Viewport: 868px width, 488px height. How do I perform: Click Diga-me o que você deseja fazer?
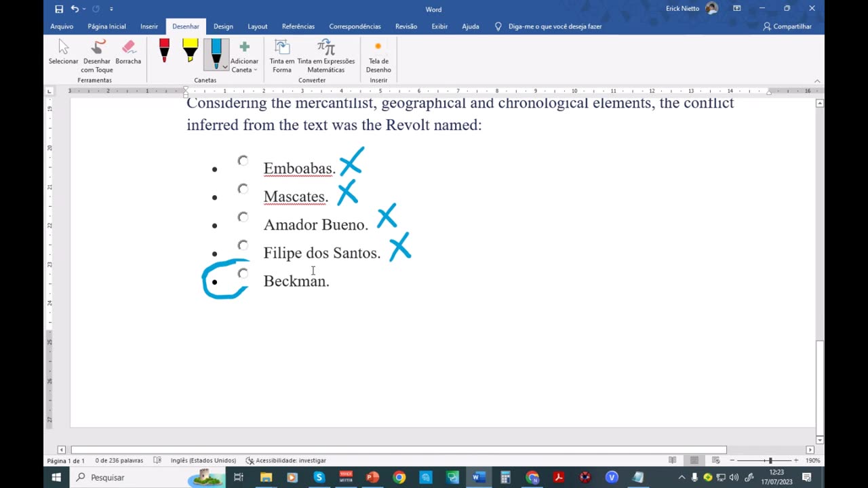click(548, 26)
